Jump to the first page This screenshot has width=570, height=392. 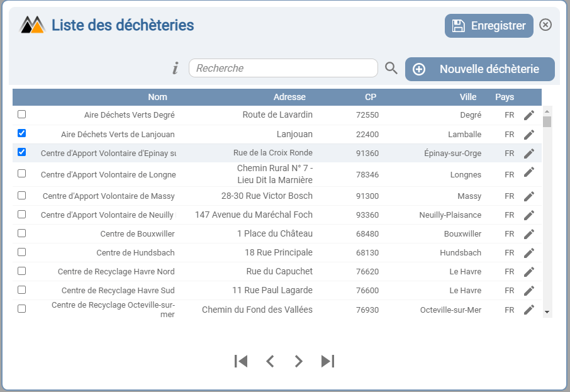[x=241, y=361]
